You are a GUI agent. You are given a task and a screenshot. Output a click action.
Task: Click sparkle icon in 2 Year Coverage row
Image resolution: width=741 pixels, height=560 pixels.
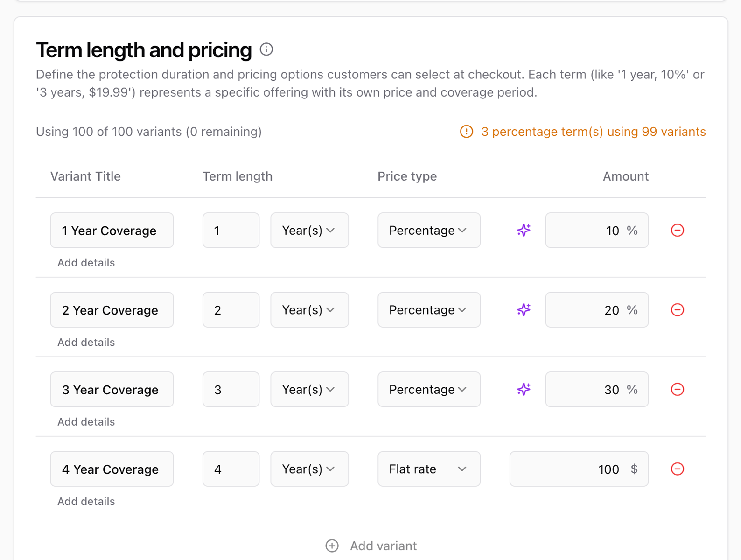(524, 310)
